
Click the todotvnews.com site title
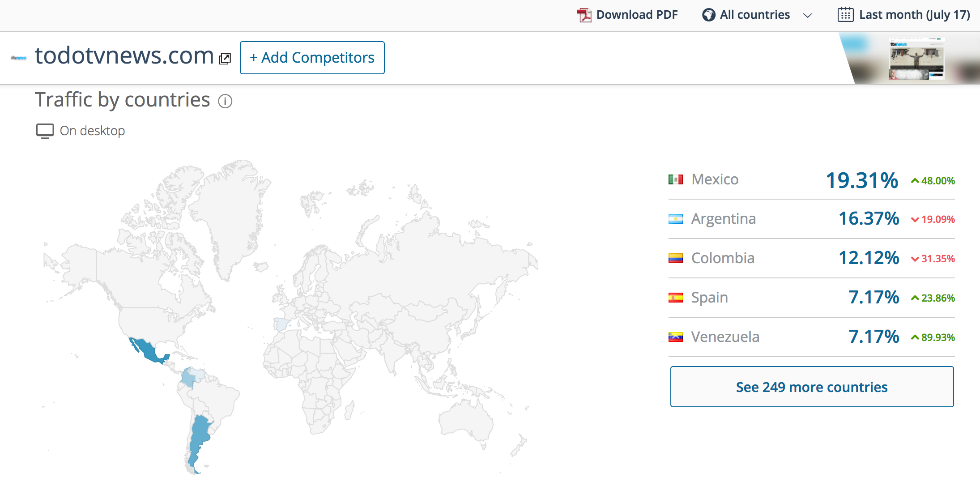click(124, 56)
